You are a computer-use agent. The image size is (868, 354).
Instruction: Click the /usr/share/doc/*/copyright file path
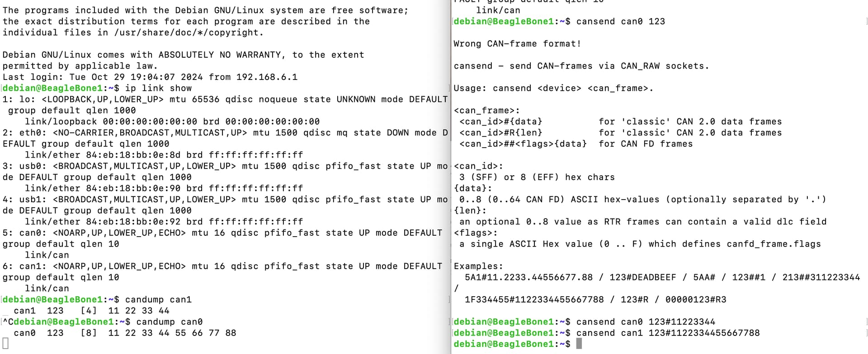[189, 33]
